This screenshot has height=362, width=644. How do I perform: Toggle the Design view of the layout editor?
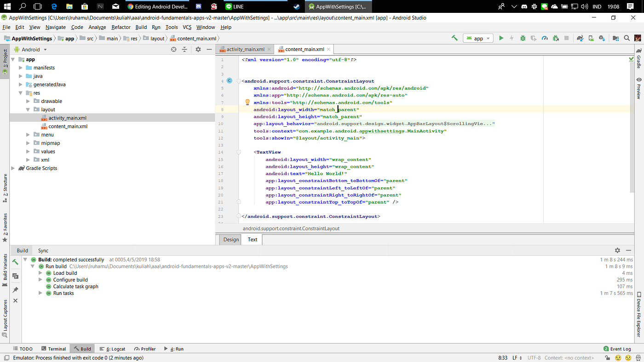231,239
